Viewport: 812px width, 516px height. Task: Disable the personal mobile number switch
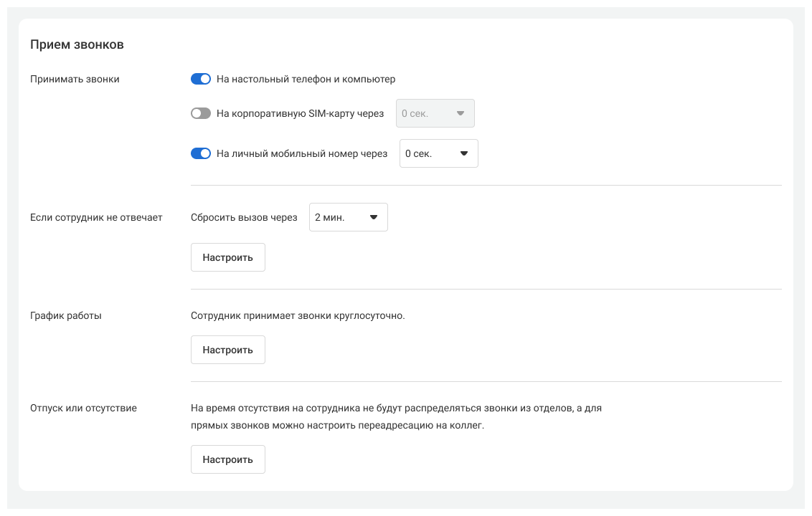coord(200,153)
